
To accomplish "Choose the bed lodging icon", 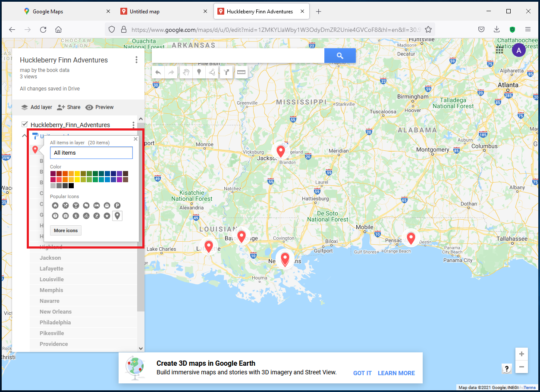I will point(97,205).
